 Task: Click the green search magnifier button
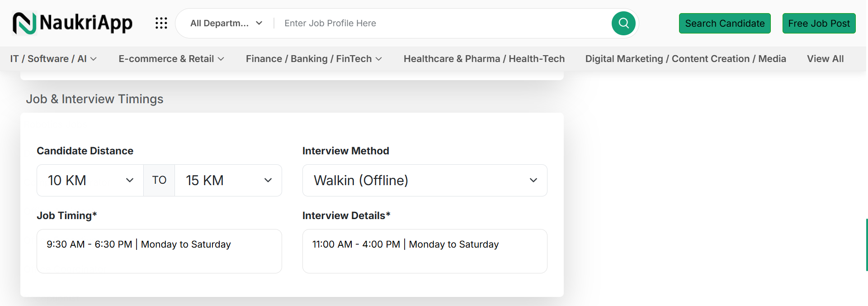point(623,23)
